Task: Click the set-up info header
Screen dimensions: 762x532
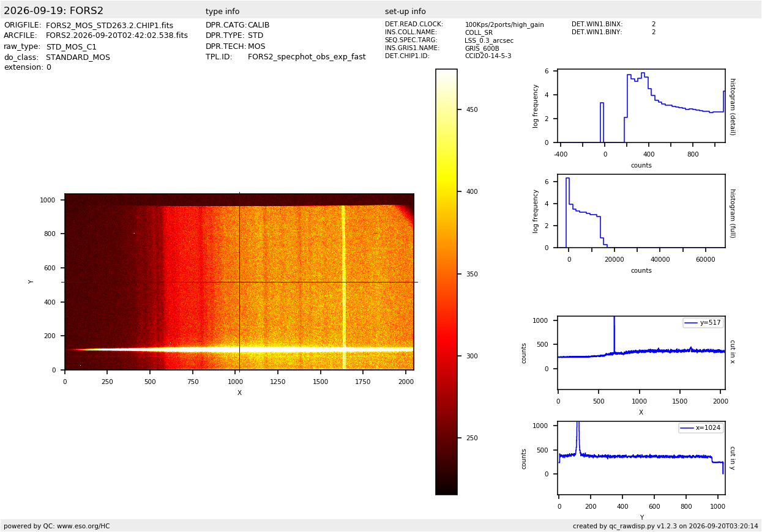Action: tap(405, 12)
